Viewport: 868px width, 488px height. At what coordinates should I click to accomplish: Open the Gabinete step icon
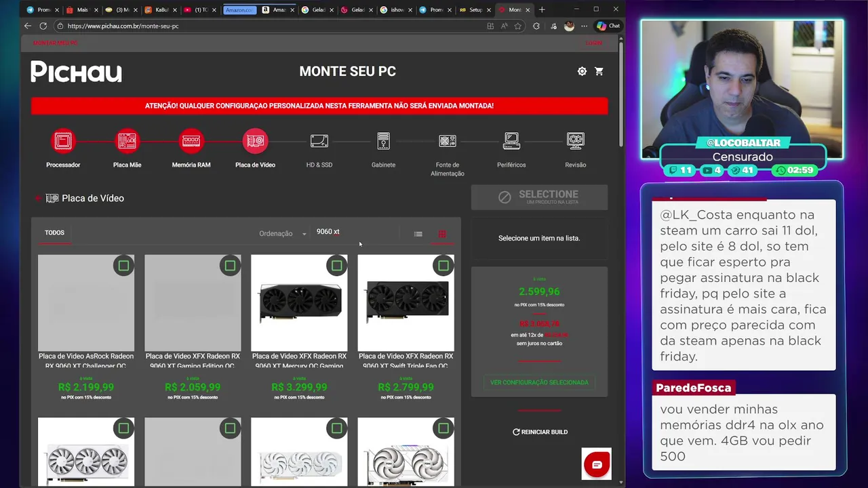coord(383,141)
